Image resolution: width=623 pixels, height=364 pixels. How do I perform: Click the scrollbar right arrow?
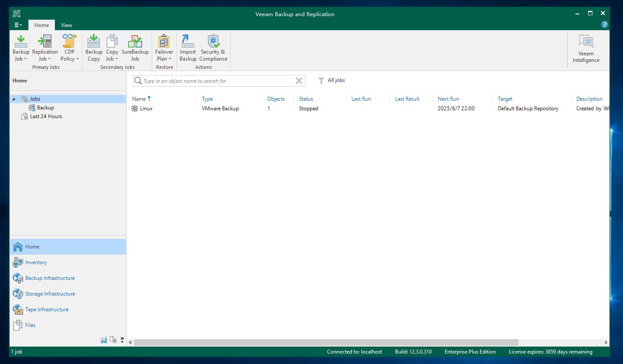click(x=606, y=343)
